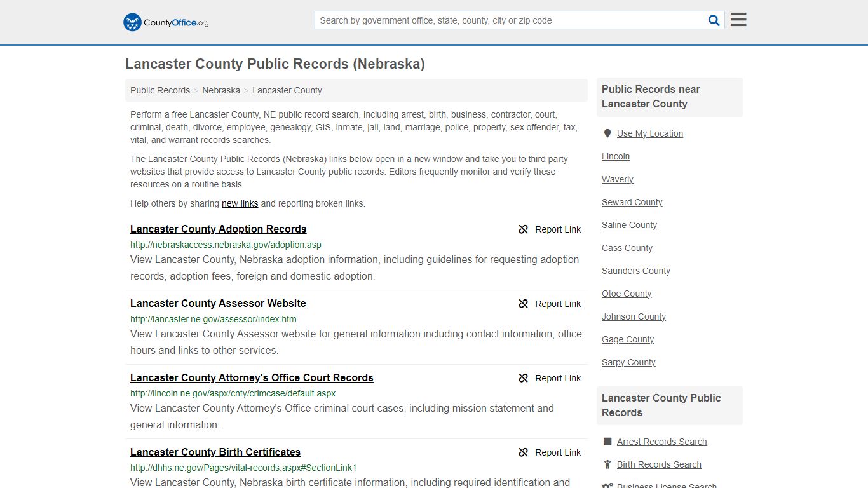Click broken link icon for Adoption Records
Screen dimensions: 868x488
524,229
